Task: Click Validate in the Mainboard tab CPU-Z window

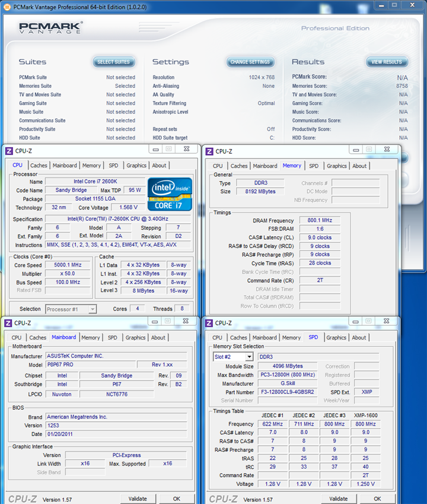Action: (138, 499)
